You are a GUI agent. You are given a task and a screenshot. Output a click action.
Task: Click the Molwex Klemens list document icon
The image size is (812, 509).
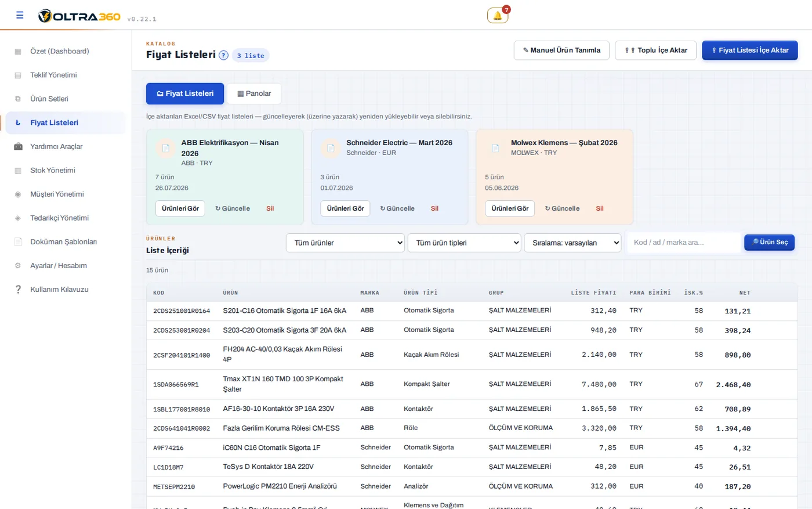495,149
